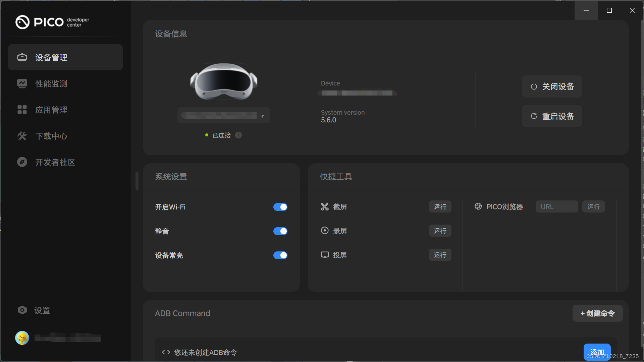Click the URL input field
The width and height of the screenshot is (644, 362).
coord(556,206)
